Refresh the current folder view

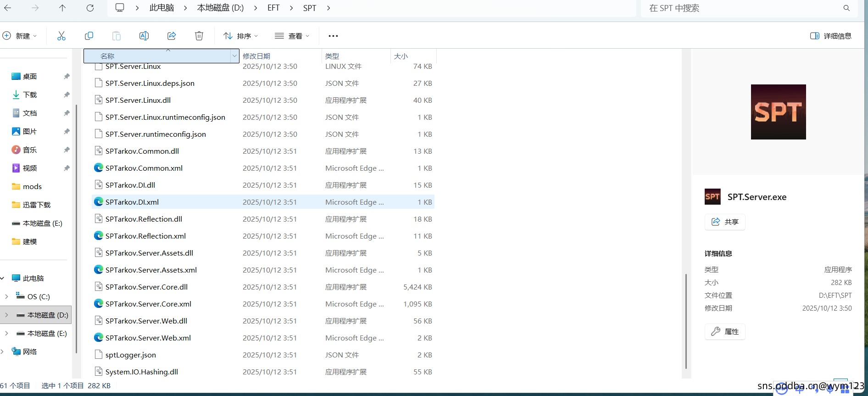pos(90,8)
